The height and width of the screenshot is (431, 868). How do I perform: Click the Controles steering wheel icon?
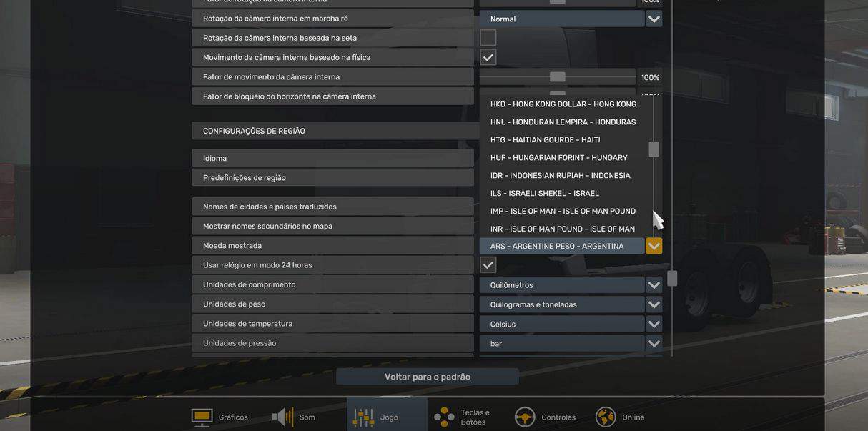[x=525, y=417]
